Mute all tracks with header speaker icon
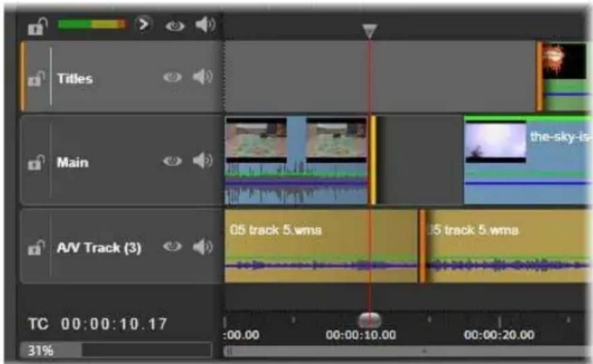 coord(205,25)
